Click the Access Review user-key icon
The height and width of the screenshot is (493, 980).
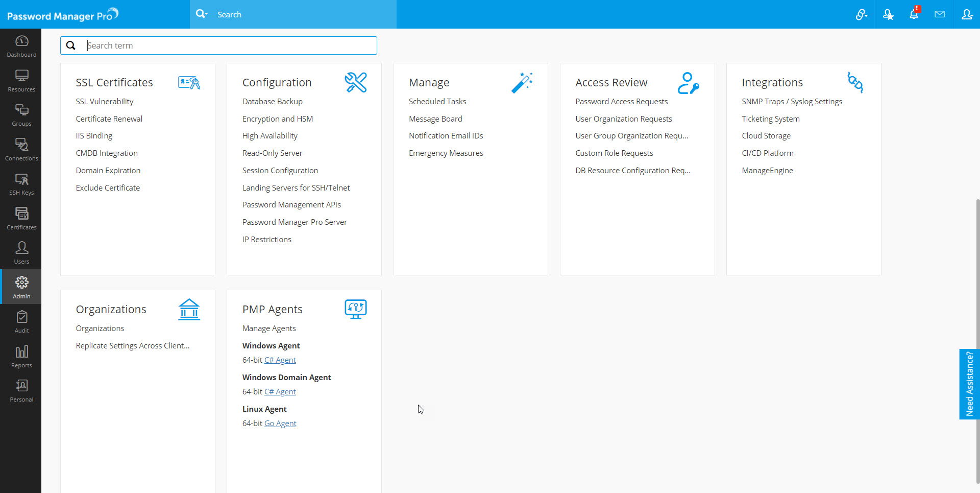click(689, 83)
